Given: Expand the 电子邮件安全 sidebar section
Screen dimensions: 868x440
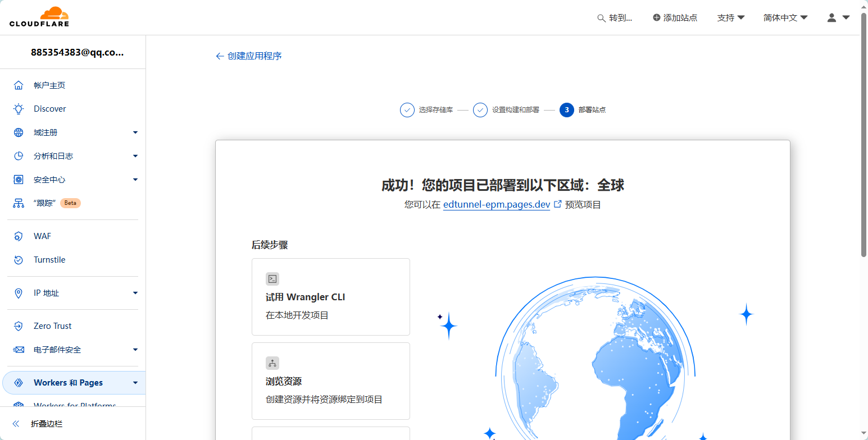Looking at the screenshot, I should tap(135, 350).
